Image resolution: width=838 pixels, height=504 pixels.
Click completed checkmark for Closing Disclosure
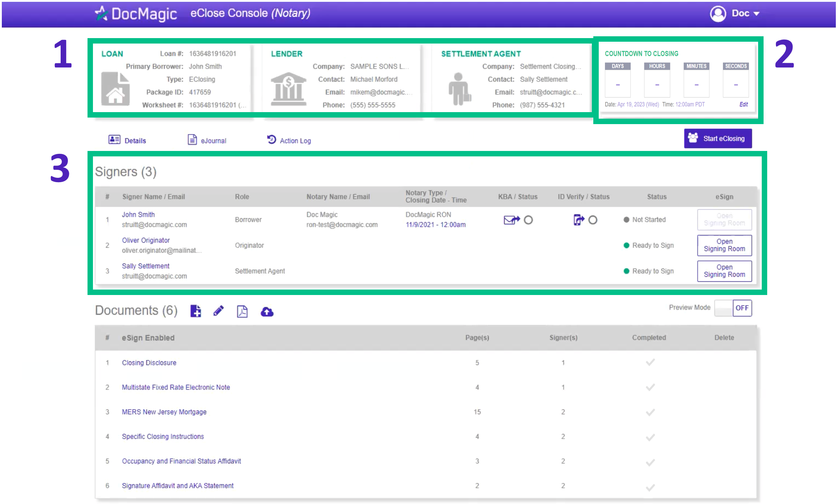pos(650,362)
